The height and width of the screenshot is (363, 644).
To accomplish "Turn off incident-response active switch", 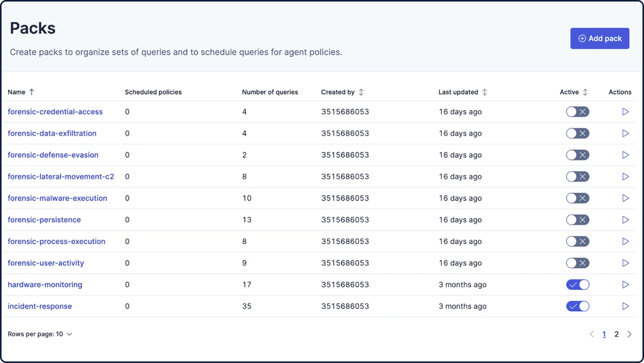I will click(577, 306).
